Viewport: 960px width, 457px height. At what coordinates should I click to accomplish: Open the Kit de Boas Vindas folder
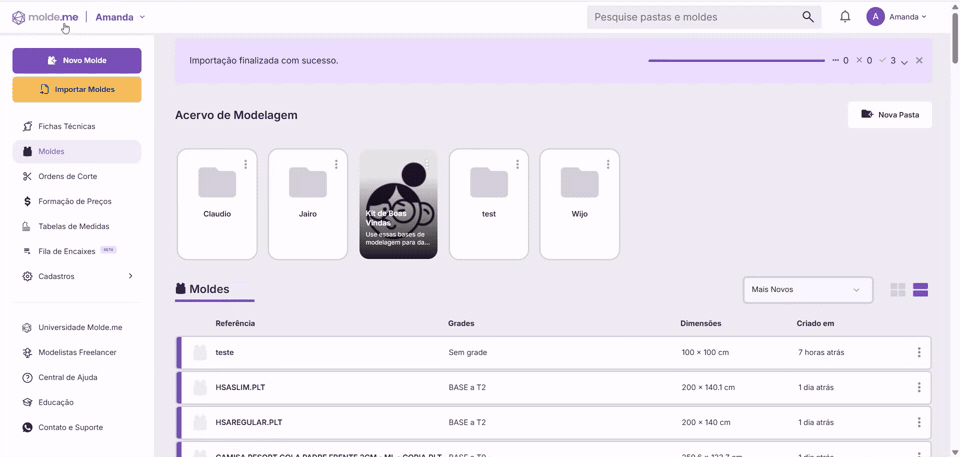point(399,204)
